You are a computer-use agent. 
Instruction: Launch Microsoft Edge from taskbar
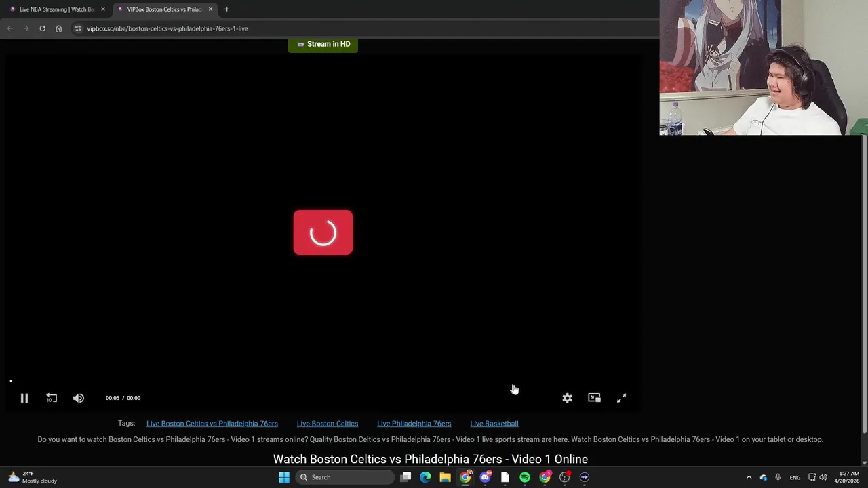coord(425,477)
